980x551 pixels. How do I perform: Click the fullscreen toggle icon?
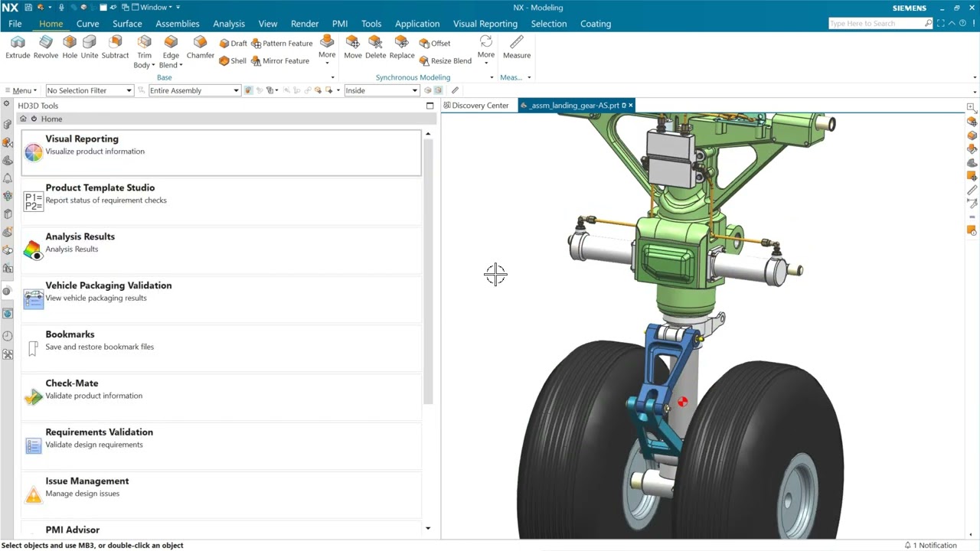pyautogui.click(x=941, y=24)
